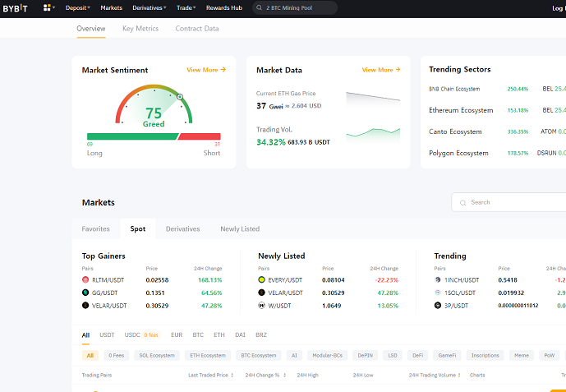Sort by 24H Trading Volume arrows

(459, 375)
